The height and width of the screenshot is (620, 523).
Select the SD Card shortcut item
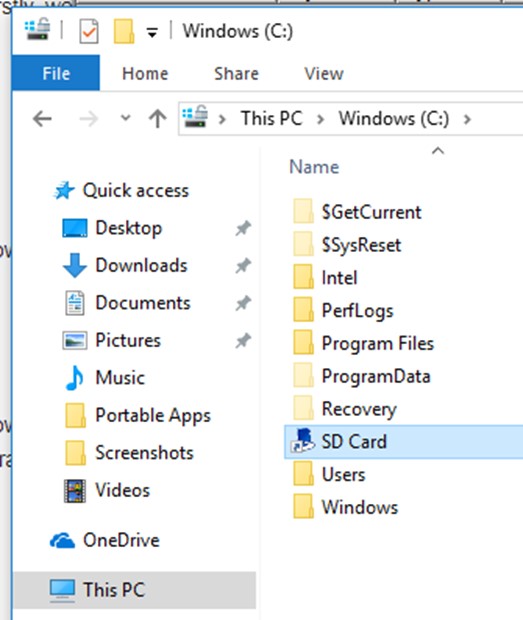[404, 442]
